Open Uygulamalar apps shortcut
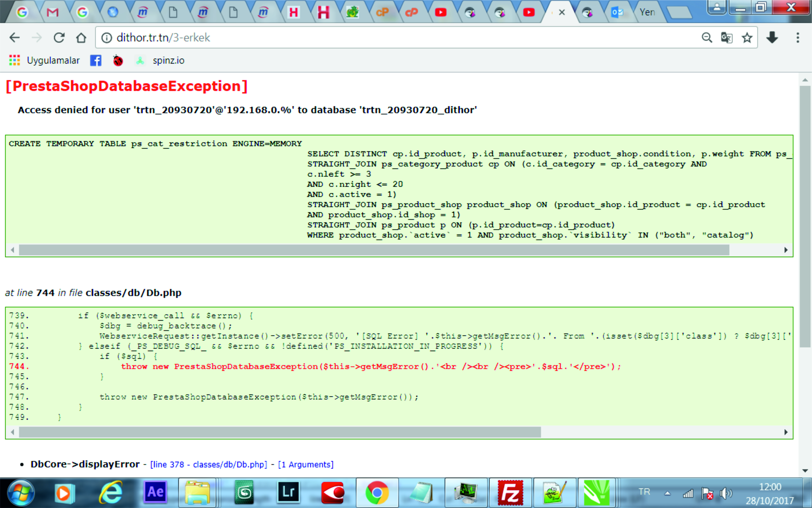 [44, 60]
